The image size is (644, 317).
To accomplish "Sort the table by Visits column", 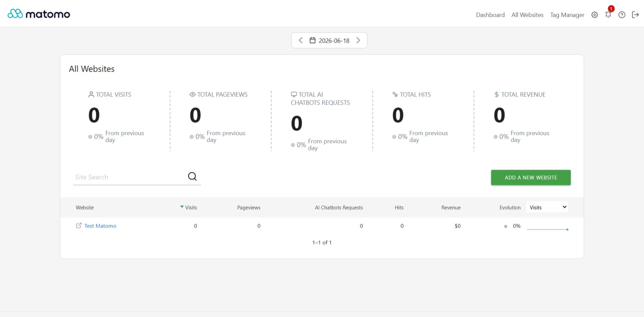I will (191, 208).
